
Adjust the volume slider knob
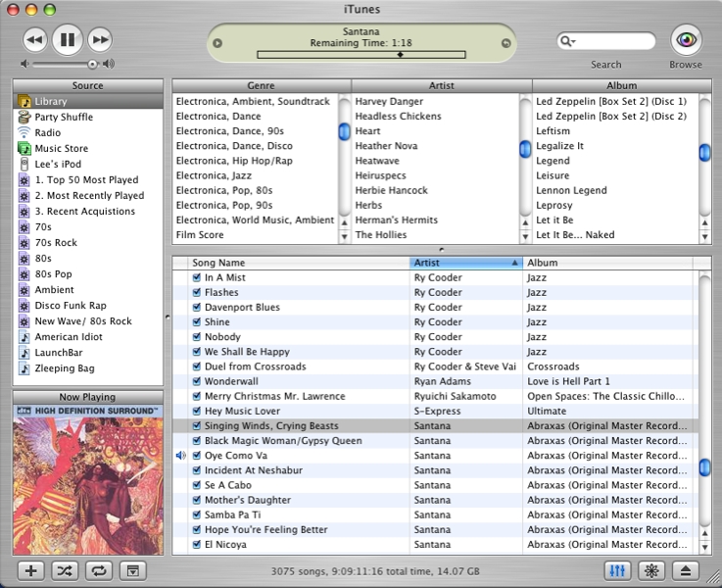[92, 64]
